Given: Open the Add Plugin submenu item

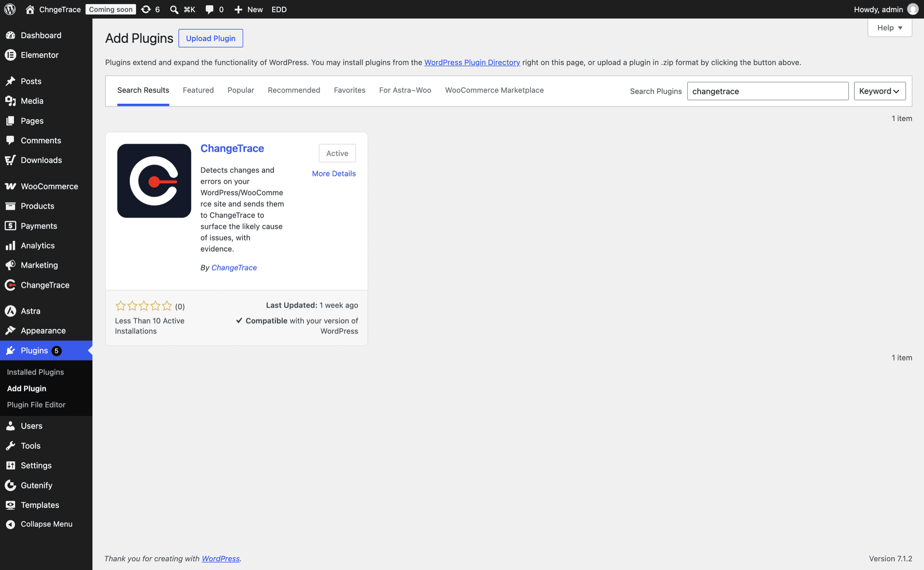Looking at the screenshot, I should tap(26, 389).
